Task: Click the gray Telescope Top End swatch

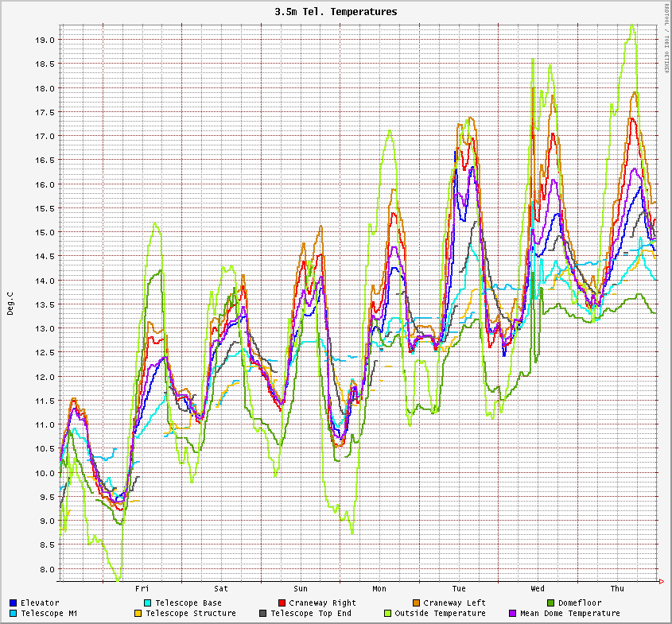Action: pyautogui.click(x=262, y=613)
